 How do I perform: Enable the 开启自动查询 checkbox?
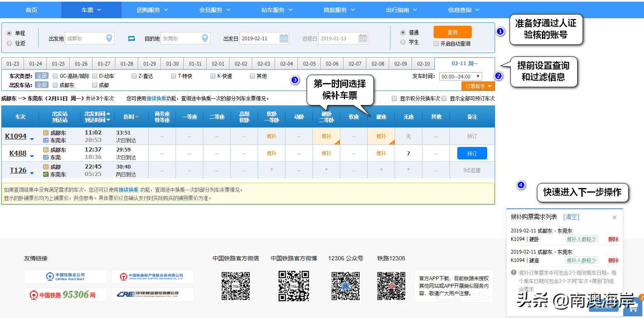[436, 43]
